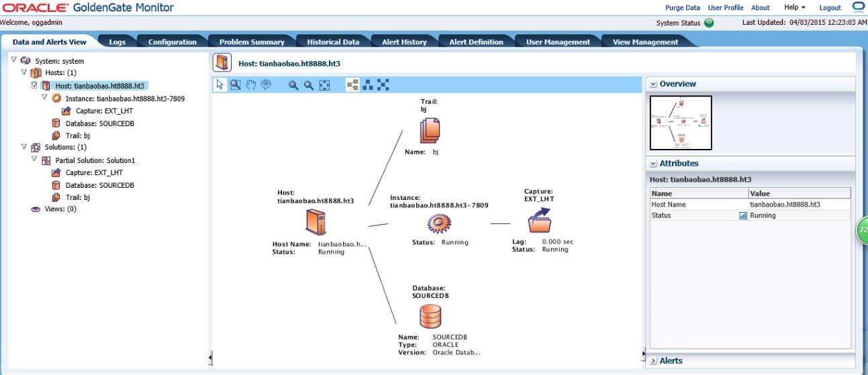Click the instance gear icon in diagram
This screenshot has width=868, height=375.
click(x=438, y=222)
